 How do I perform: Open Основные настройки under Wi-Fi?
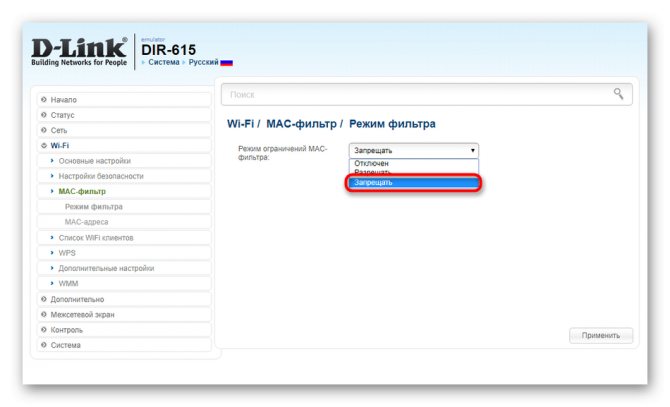pyautogui.click(x=124, y=161)
